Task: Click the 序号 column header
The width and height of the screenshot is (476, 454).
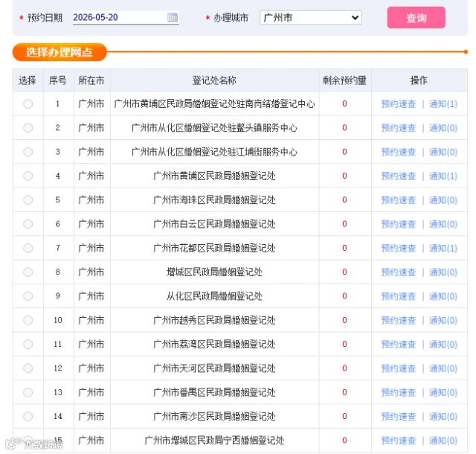Action: click(x=58, y=80)
